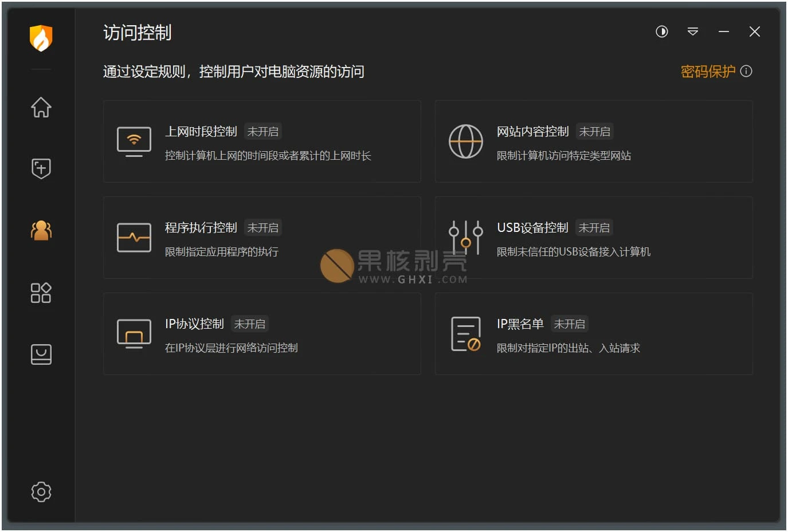The image size is (788, 532).
Task: Click description 限制计算机访问特定类型网站
Action: coord(564,156)
